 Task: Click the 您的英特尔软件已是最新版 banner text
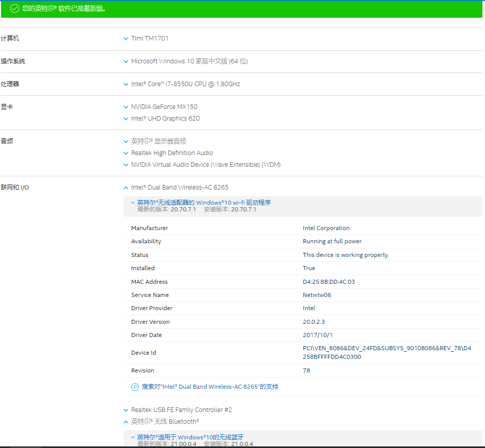64,9
